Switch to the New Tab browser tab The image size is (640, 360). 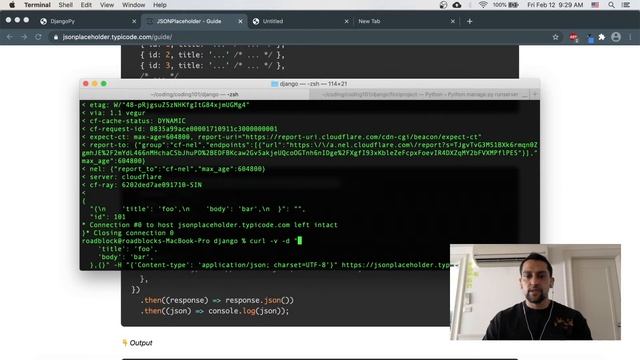[x=407, y=21]
